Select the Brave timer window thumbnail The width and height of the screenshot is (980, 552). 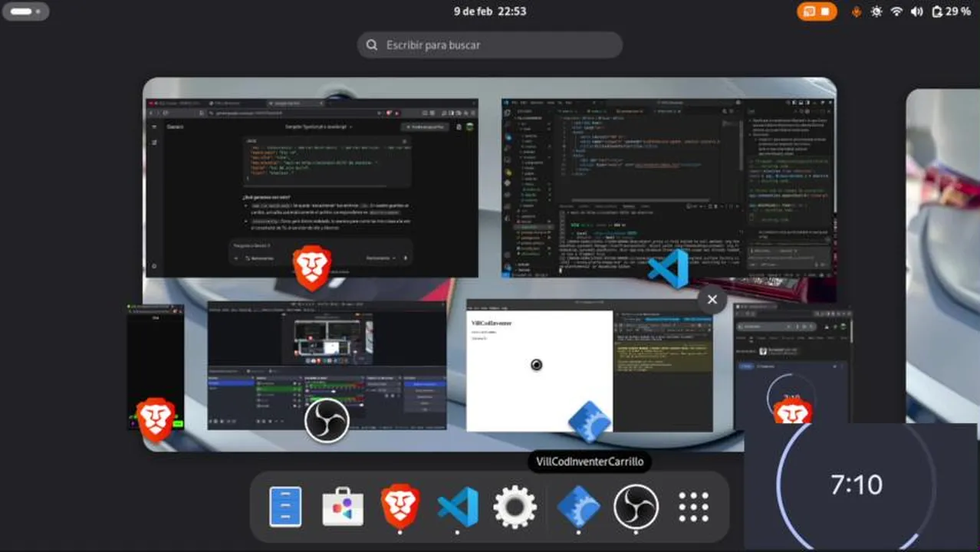pos(792,365)
